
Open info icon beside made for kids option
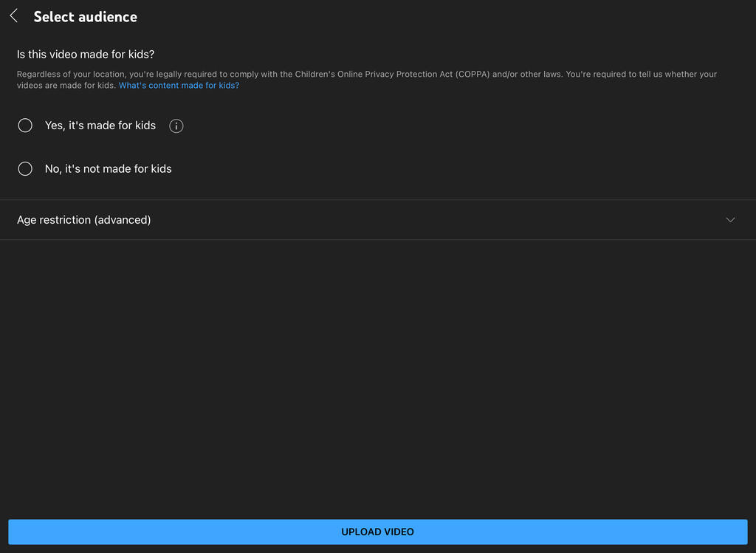tap(176, 126)
